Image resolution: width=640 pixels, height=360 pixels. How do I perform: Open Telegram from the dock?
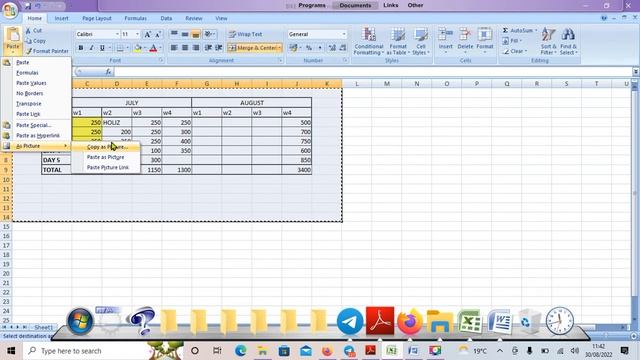click(350, 322)
